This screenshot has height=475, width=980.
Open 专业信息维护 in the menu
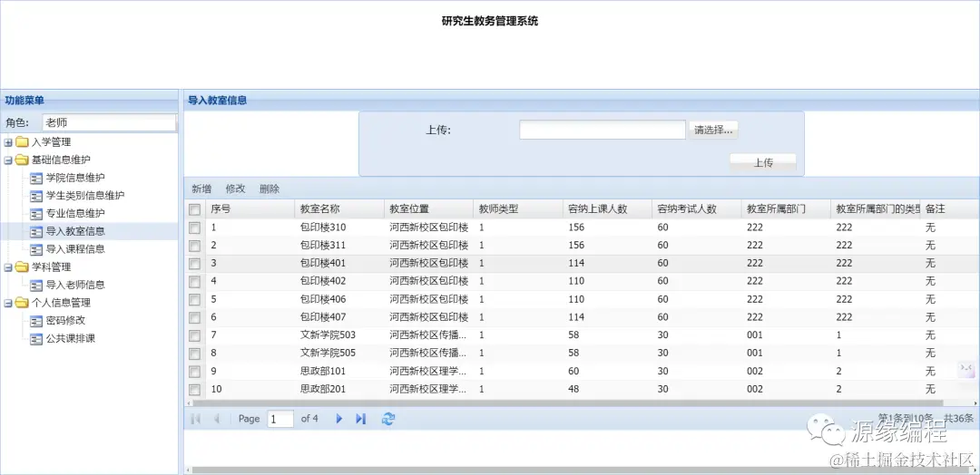[75, 213]
